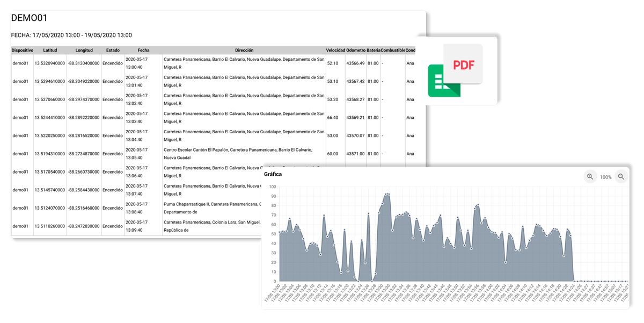Export the report to green spreadsheet
The image size is (644, 323).
coord(444,81)
